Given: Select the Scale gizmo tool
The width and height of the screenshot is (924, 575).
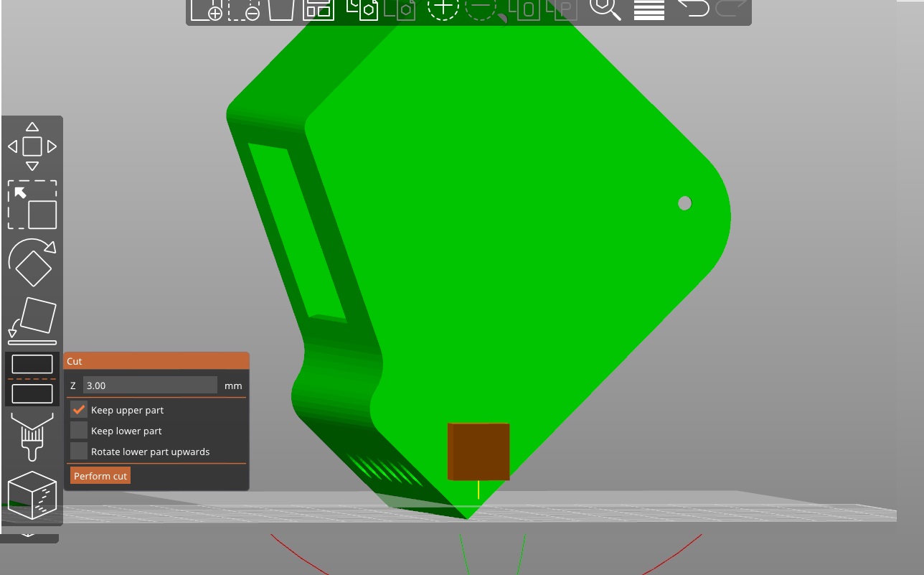Looking at the screenshot, I should pos(32,205).
